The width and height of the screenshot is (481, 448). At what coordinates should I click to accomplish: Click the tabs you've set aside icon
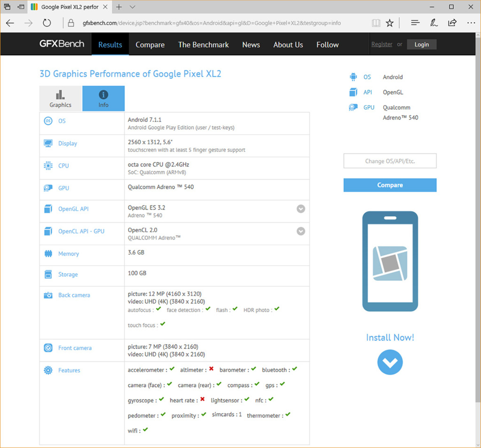click(7, 7)
